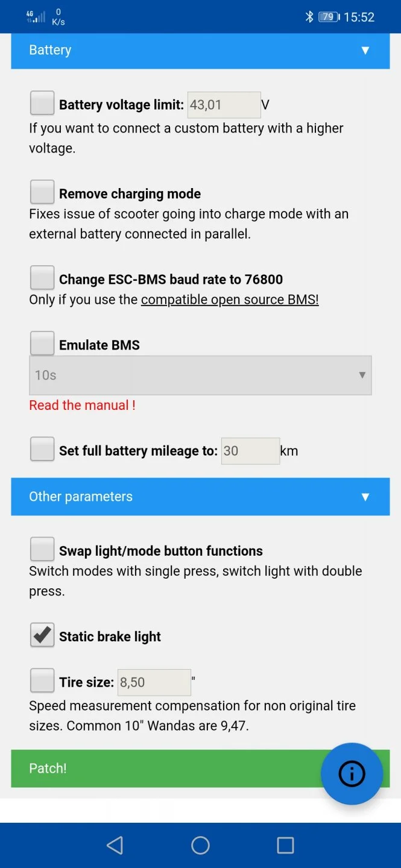Check the Remove charging mode option

click(42, 192)
